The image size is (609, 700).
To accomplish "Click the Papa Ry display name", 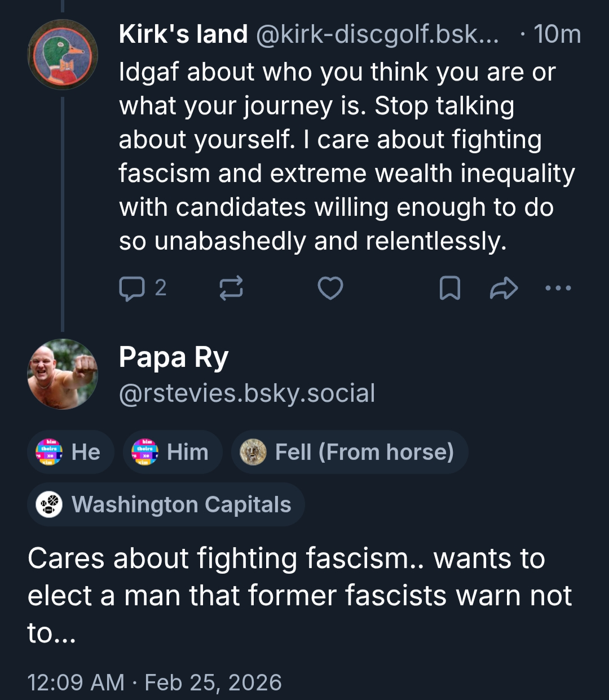I will [174, 357].
